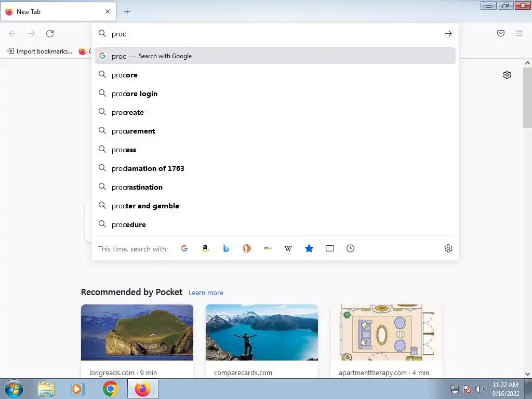The width and height of the screenshot is (532, 399).
Task: Open the Save to Pocket icon
Action: tap(501, 33)
